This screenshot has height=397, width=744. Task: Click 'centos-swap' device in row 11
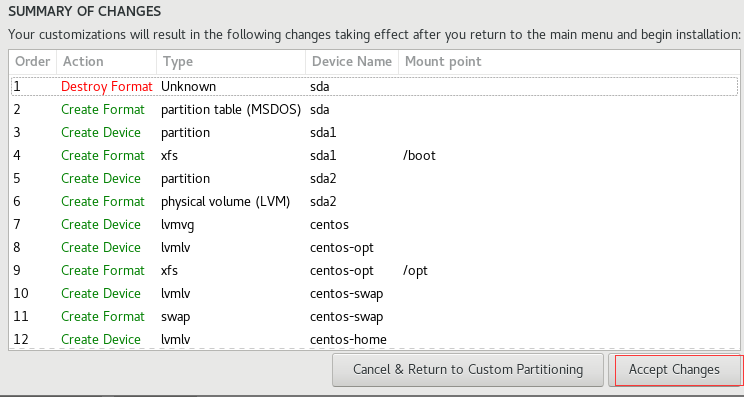346,317
